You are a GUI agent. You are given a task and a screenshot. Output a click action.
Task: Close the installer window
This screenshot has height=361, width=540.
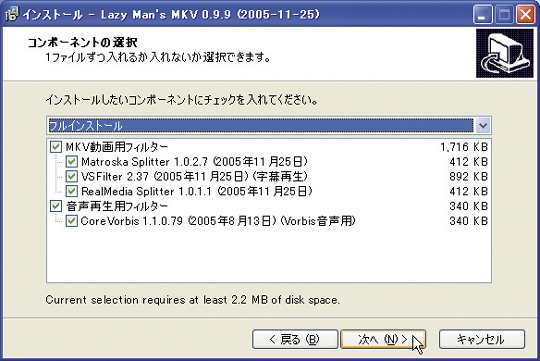point(525,14)
